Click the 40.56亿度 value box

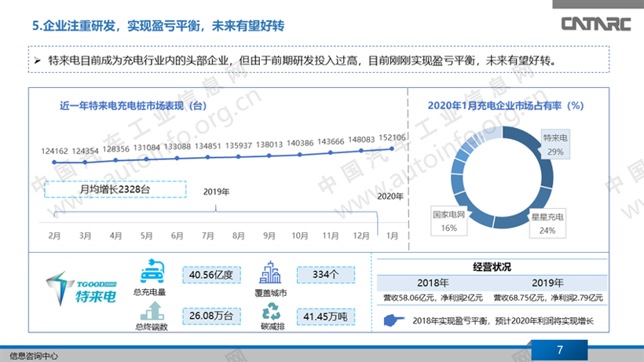[x=211, y=275]
